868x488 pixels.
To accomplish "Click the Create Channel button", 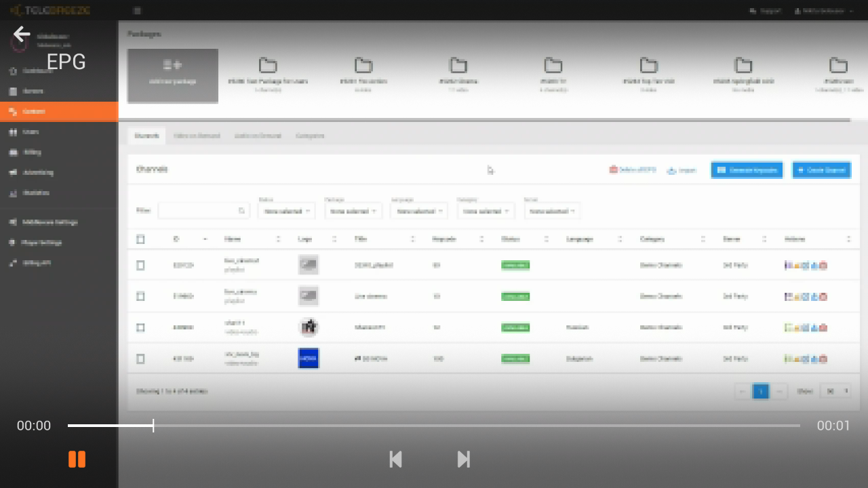I will tap(821, 170).
